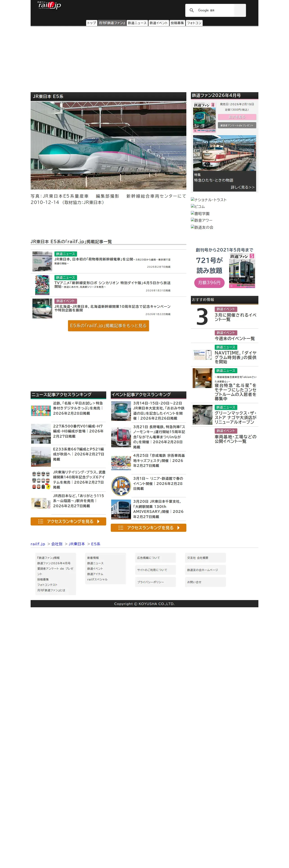
Task: Click 愛読者アンケートdeプレゼント button
Action: point(237,125)
